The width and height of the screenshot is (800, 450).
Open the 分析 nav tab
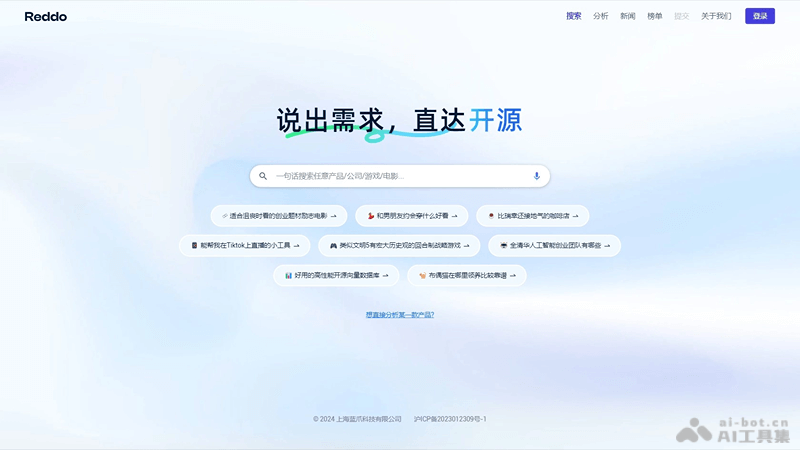(x=600, y=16)
